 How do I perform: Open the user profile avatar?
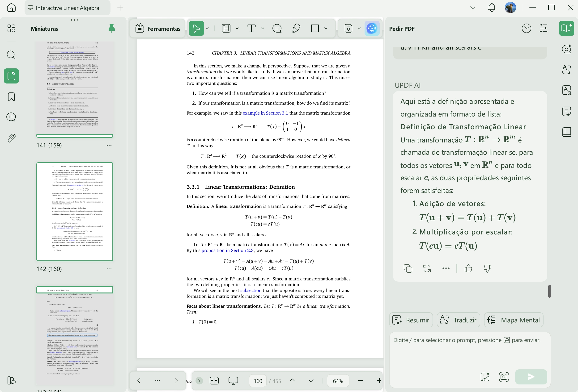pos(510,8)
